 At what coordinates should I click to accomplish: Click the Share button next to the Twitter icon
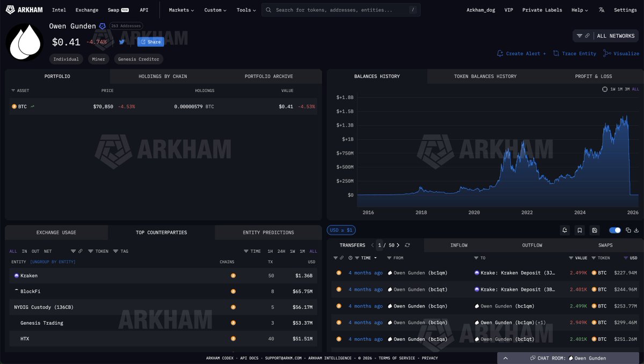tap(150, 41)
